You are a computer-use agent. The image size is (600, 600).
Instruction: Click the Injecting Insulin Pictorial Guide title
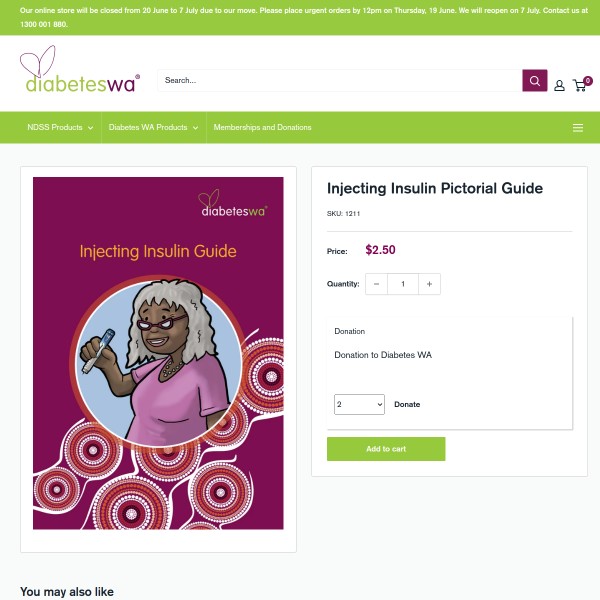tap(435, 188)
